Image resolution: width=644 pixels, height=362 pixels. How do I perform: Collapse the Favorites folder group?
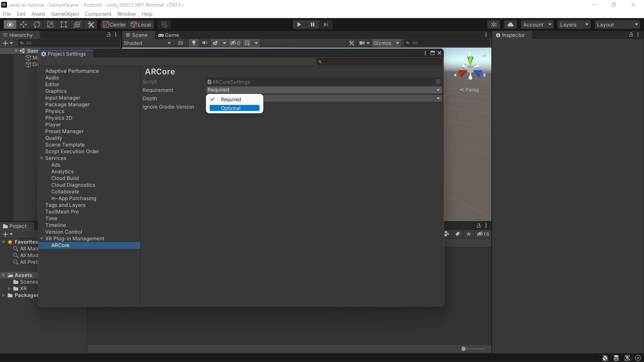coord(3,242)
